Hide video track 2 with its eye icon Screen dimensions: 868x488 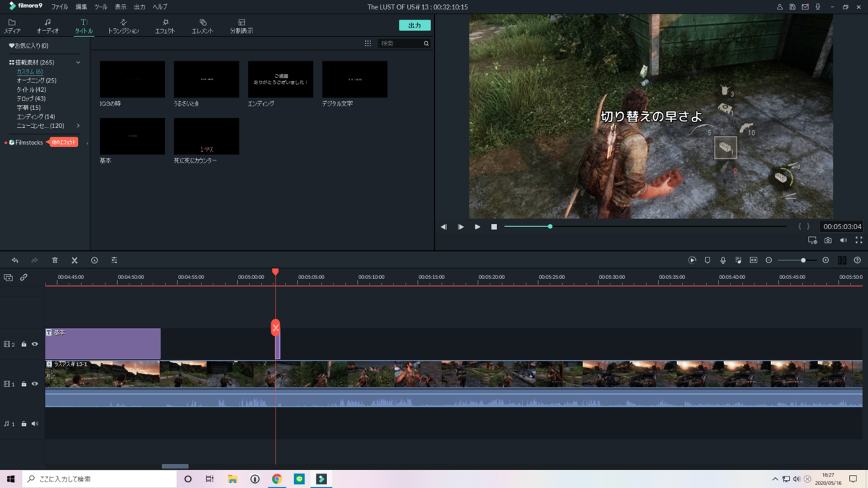[35, 344]
